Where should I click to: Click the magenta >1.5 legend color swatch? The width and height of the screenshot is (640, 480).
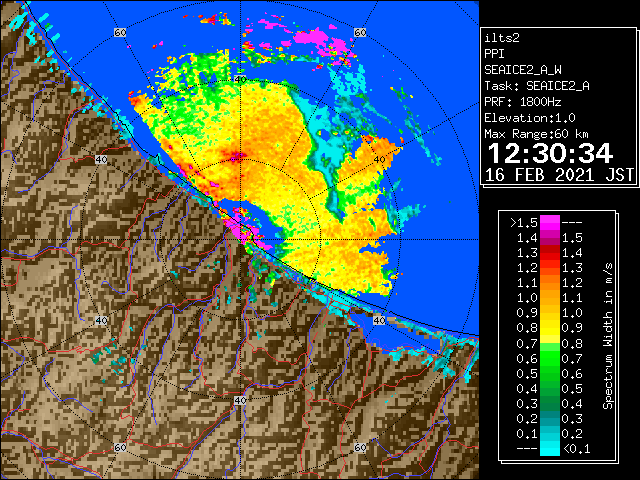pyautogui.click(x=549, y=223)
